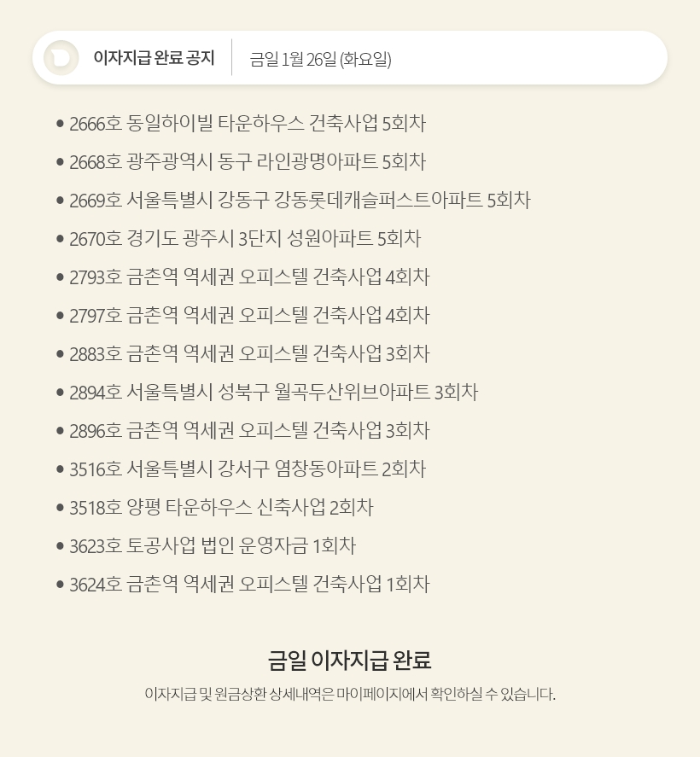Click the date 금일 1월 26일 (화요일)

pos(320,59)
